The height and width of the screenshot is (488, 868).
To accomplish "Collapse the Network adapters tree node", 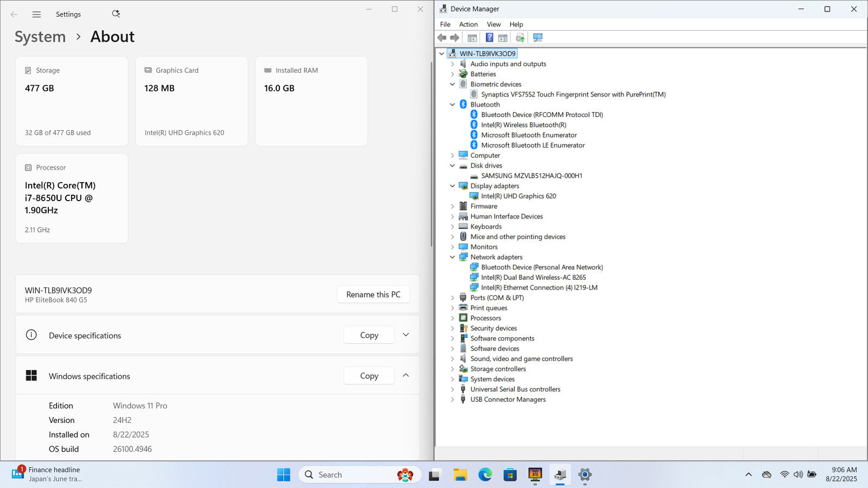I will click(x=452, y=257).
